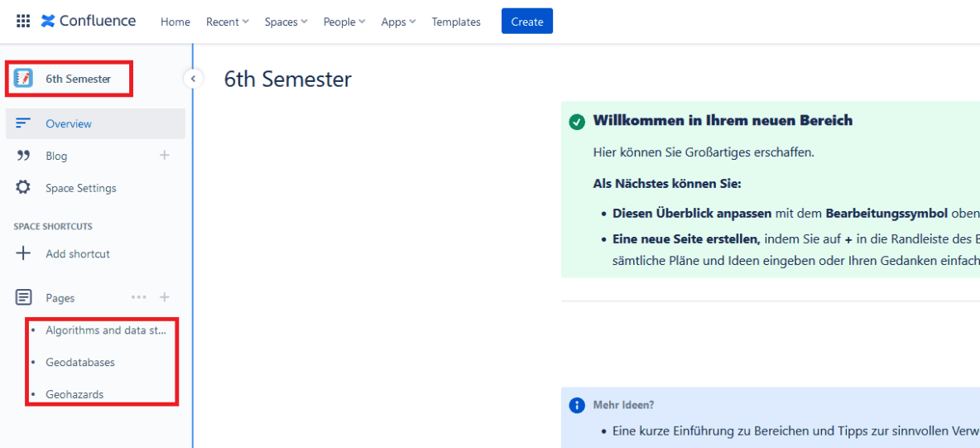Click Add shortcut in sidebar
The height and width of the screenshot is (448, 980).
78,253
